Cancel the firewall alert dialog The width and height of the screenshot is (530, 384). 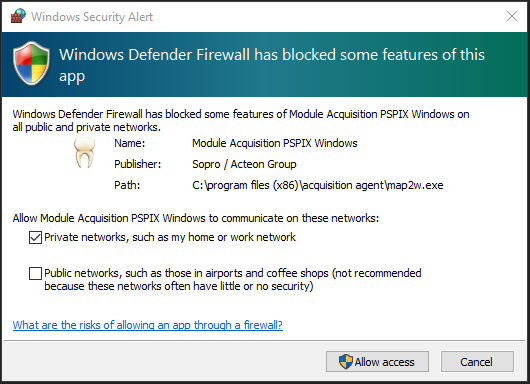pyautogui.click(x=477, y=362)
